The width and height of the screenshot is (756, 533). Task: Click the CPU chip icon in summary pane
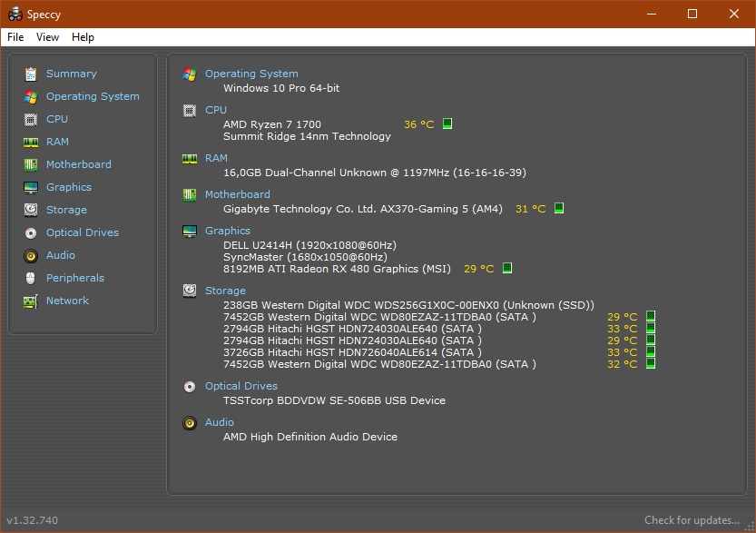(x=190, y=111)
